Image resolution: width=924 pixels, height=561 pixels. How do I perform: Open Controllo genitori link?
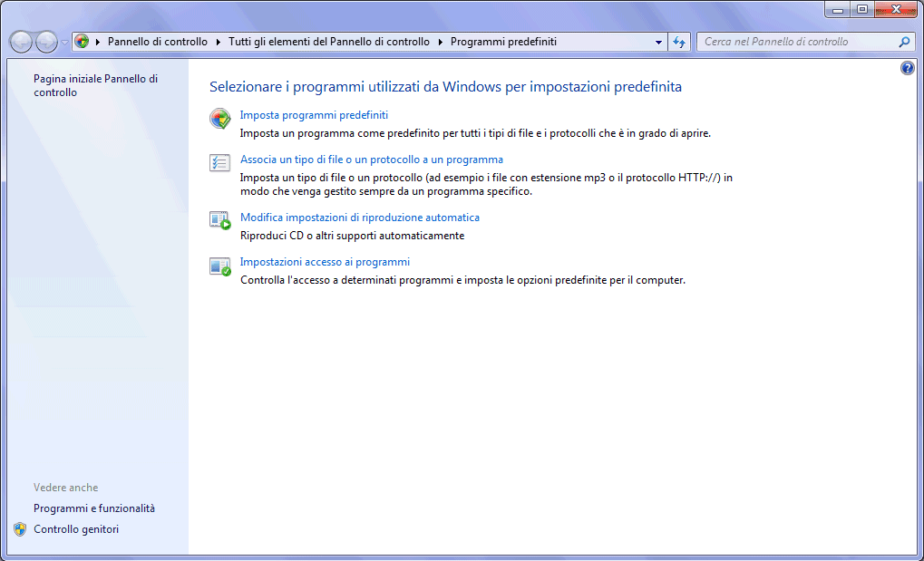[x=76, y=529]
